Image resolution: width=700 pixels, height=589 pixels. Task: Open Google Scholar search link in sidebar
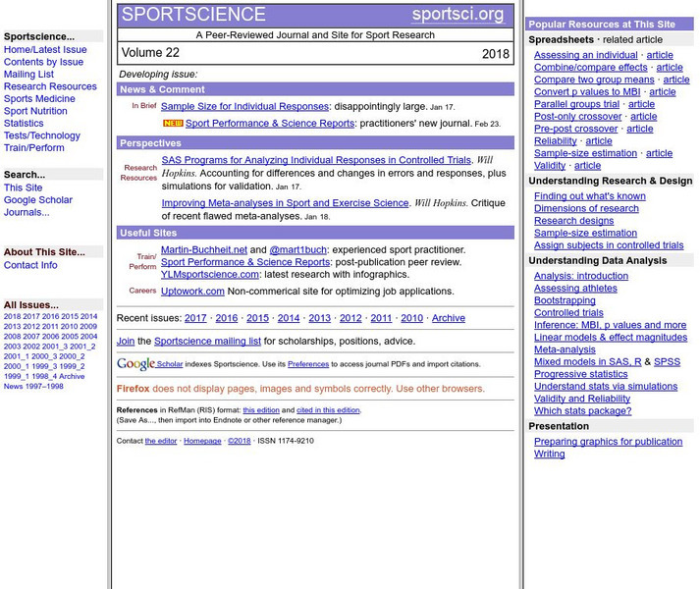[x=38, y=200]
